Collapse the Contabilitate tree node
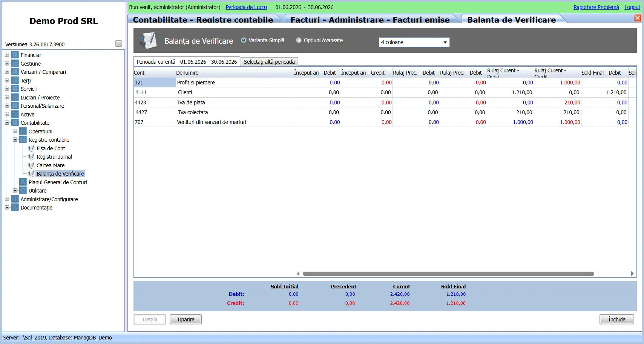The height and width of the screenshot is (344, 644). (x=7, y=122)
